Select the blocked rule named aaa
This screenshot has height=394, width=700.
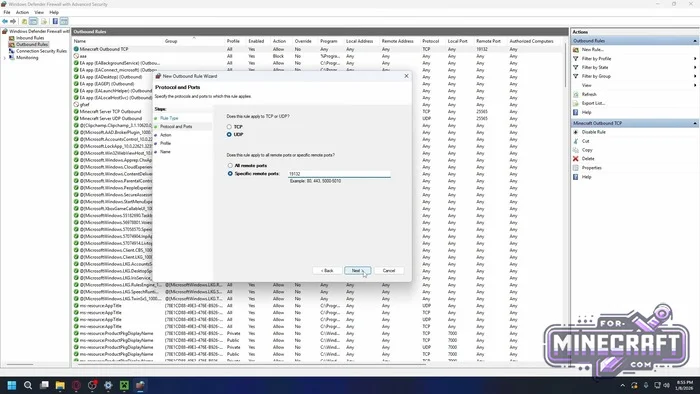click(x=317, y=56)
